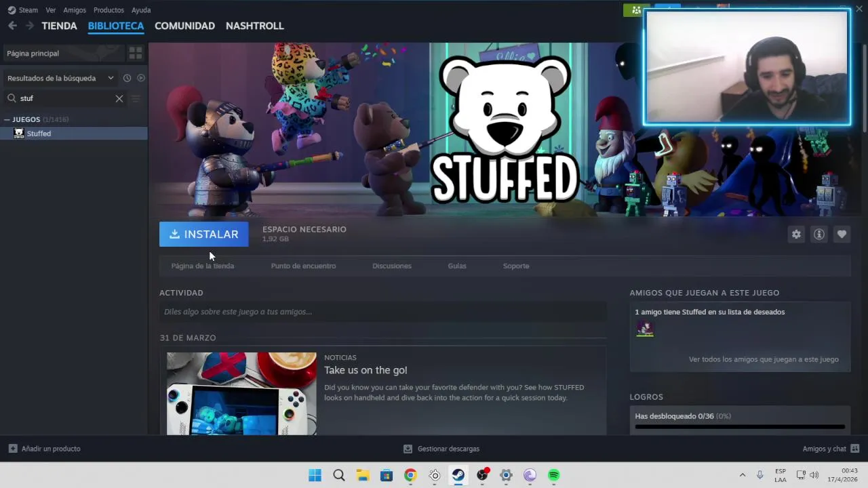868x488 pixels.
Task: Open the Ver menu
Action: coord(51,10)
